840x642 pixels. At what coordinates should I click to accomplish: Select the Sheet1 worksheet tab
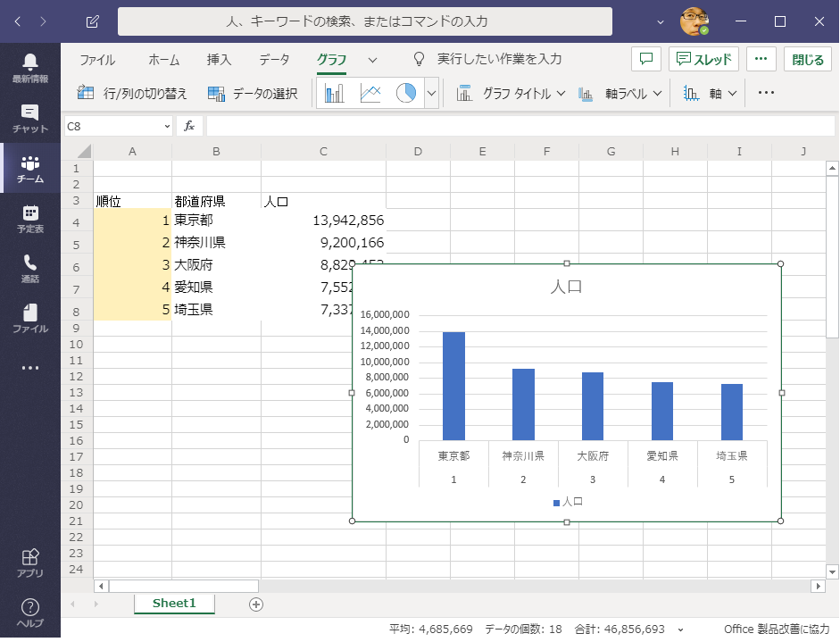174,604
